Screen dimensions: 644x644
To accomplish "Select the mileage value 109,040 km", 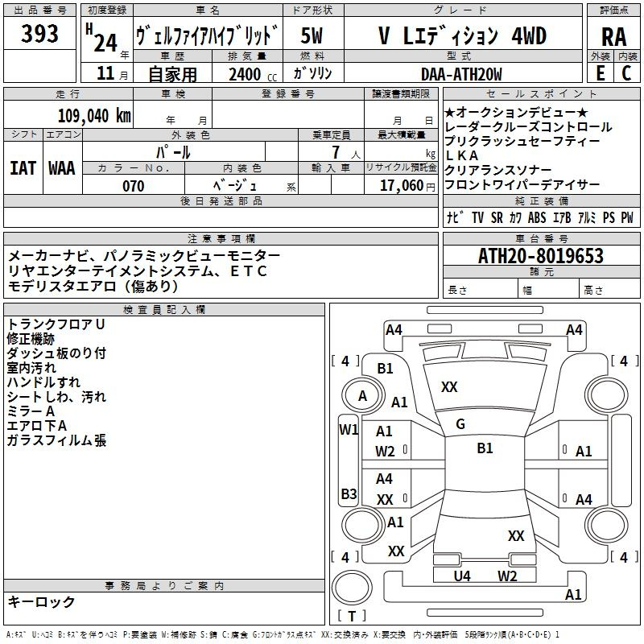I will 94,115.
